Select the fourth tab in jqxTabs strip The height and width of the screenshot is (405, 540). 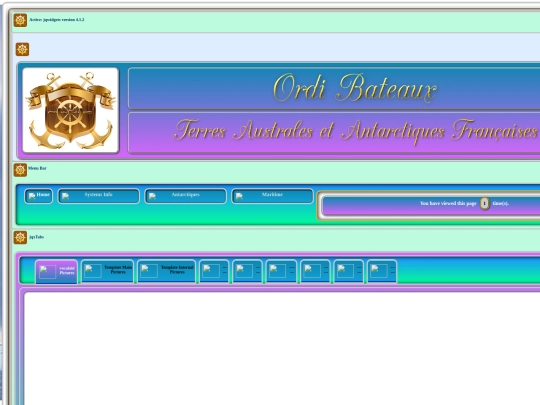click(214, 271)
